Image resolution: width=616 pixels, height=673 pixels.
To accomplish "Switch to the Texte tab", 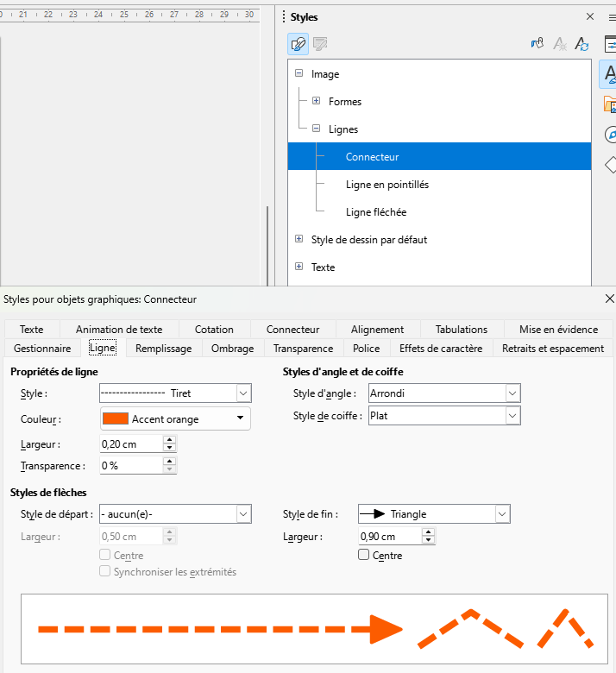I will click(x=32, y=330).
